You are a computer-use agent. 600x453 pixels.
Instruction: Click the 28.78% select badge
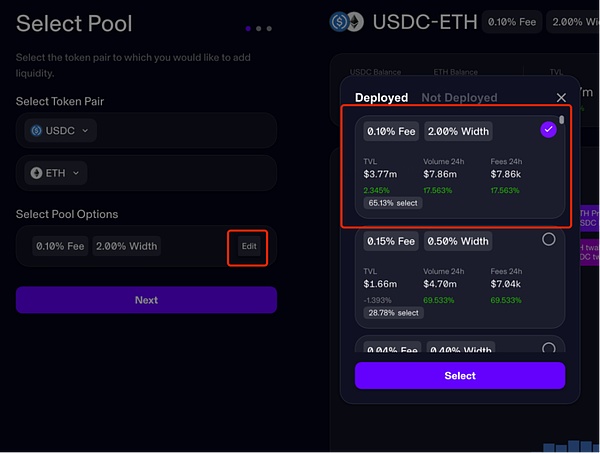[x=393, y=313]
